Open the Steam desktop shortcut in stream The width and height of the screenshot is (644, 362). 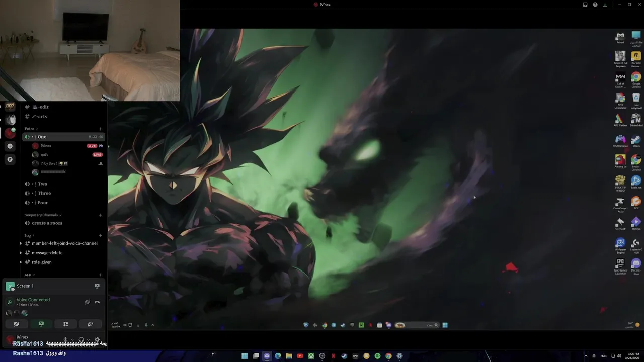point(636,141)
